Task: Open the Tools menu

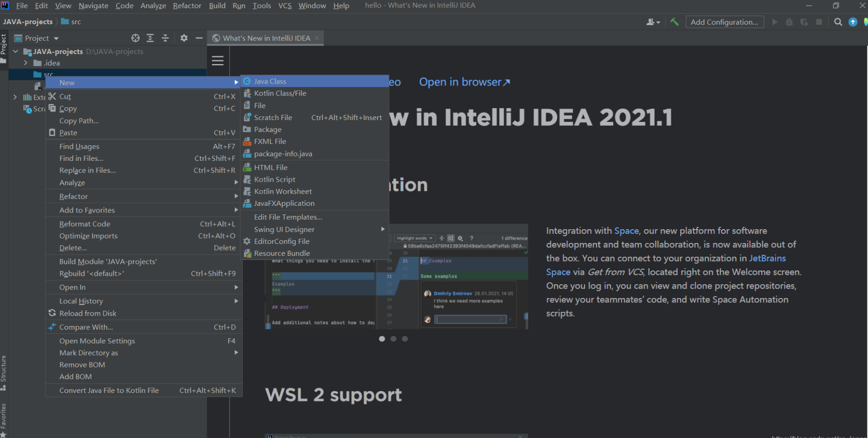Action: tap(262, 6)
